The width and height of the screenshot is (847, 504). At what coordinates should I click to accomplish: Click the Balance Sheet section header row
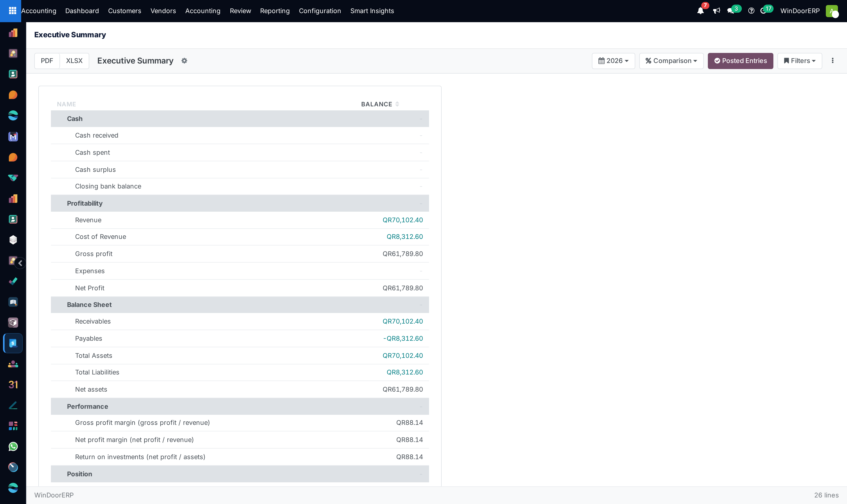240,305
